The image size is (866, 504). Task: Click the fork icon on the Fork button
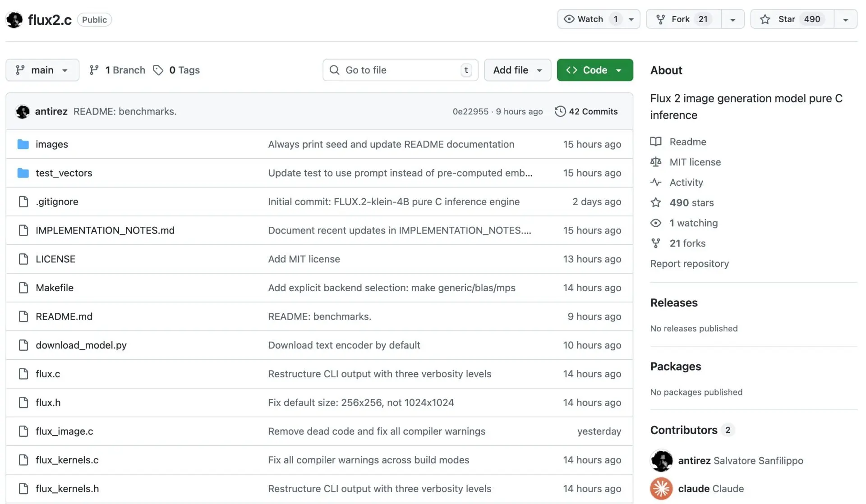tap(660, 19)
